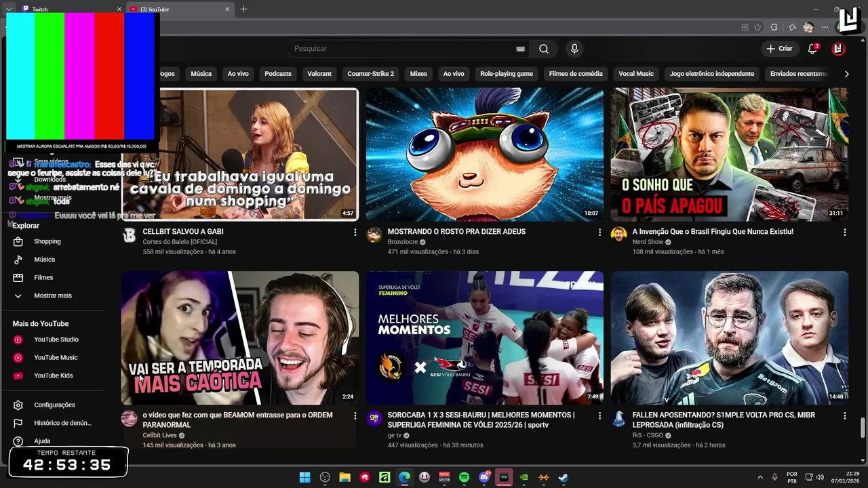The height and width of the screenshot is (488, 868).
Task: Select the Jogo eletrônico independente chip
Action: tap(712, 74)
